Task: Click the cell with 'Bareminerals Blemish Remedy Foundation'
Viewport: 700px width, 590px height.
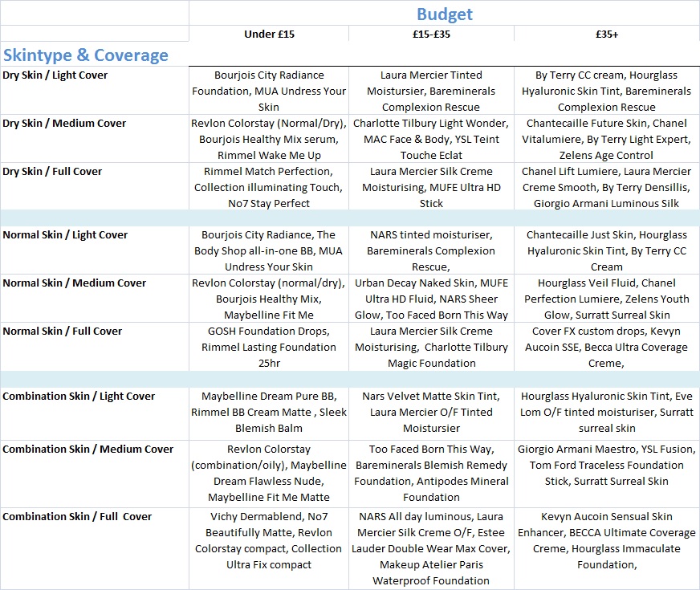Action: (x=431, y=474)
